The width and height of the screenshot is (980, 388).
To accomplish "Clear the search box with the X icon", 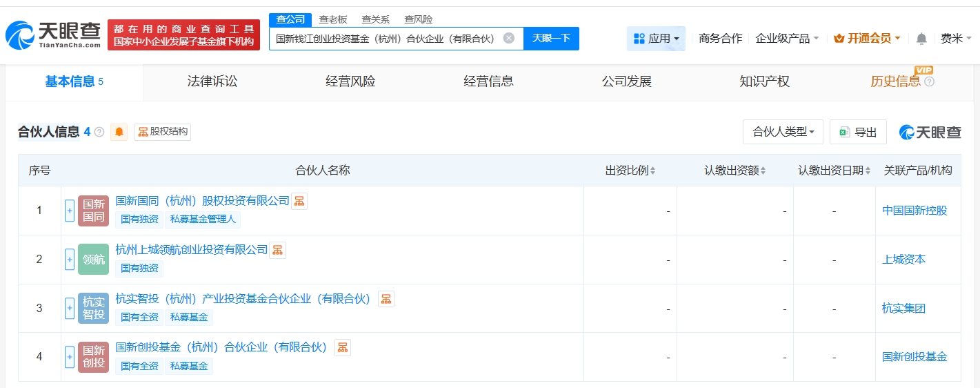I will click(509, 38).
